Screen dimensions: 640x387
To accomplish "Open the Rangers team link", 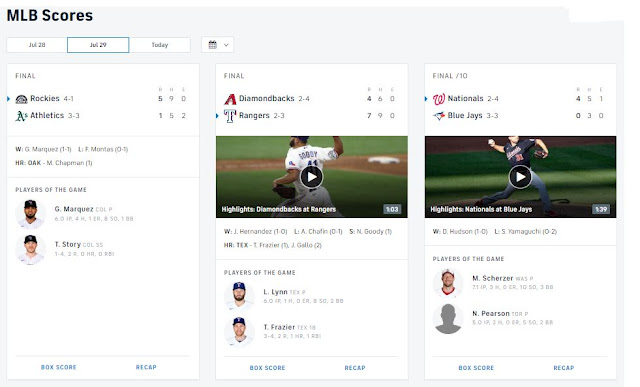I will pos(254,116).
